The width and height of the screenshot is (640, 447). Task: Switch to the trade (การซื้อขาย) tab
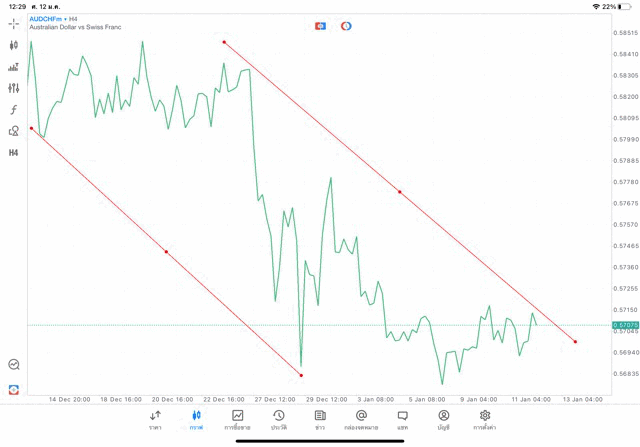click(237, 419)
